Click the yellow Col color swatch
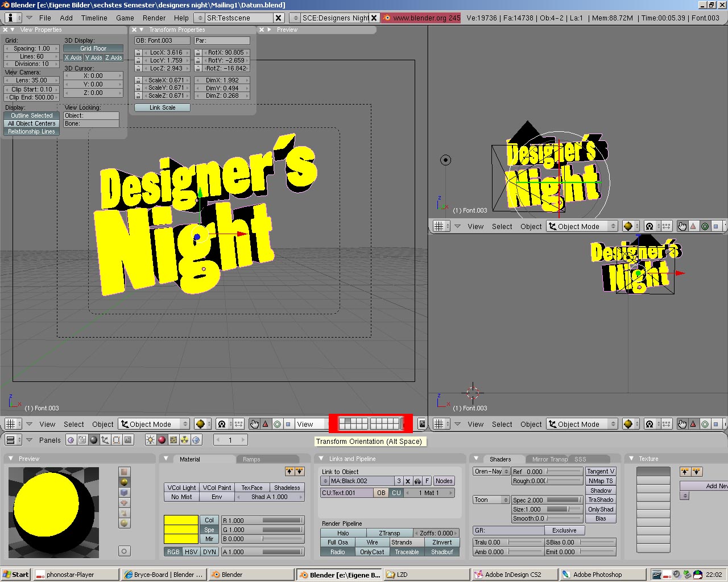This screenshot has height=582, width=728. (x=181, y=520)
